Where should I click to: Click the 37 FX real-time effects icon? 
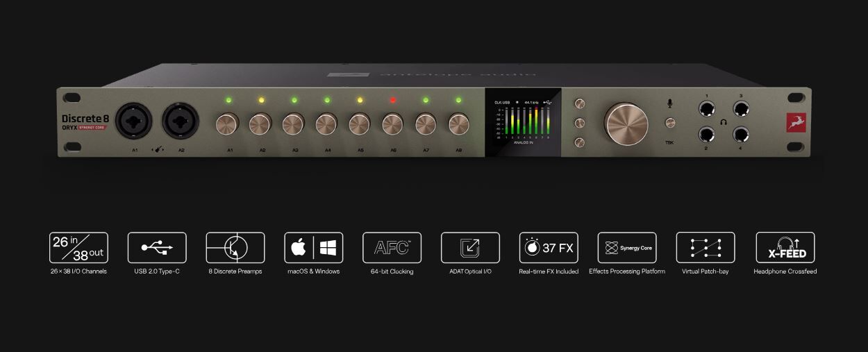click(549, 248)
